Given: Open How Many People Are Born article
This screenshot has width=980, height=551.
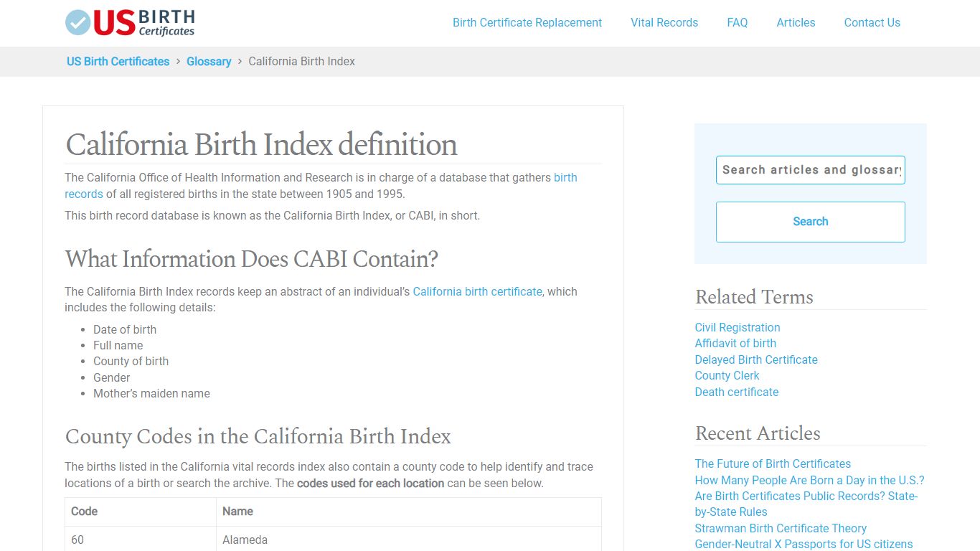Looking at the screenshot, I should [x=809, y=480].
